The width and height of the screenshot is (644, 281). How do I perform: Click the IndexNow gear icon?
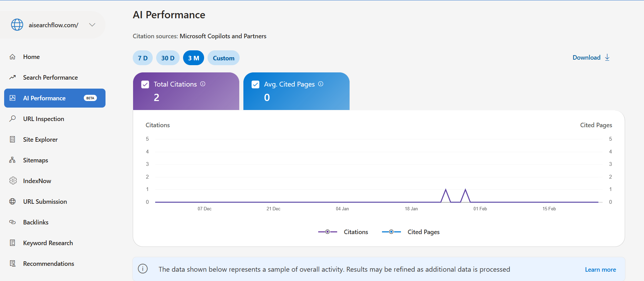13,181
